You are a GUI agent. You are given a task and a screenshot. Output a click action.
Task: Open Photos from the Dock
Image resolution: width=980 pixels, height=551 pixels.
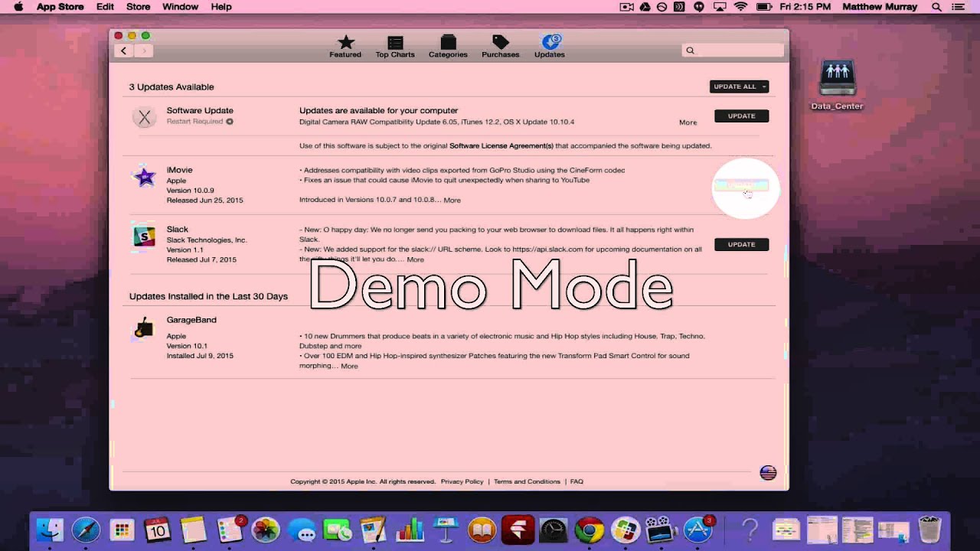click(266, 529)
